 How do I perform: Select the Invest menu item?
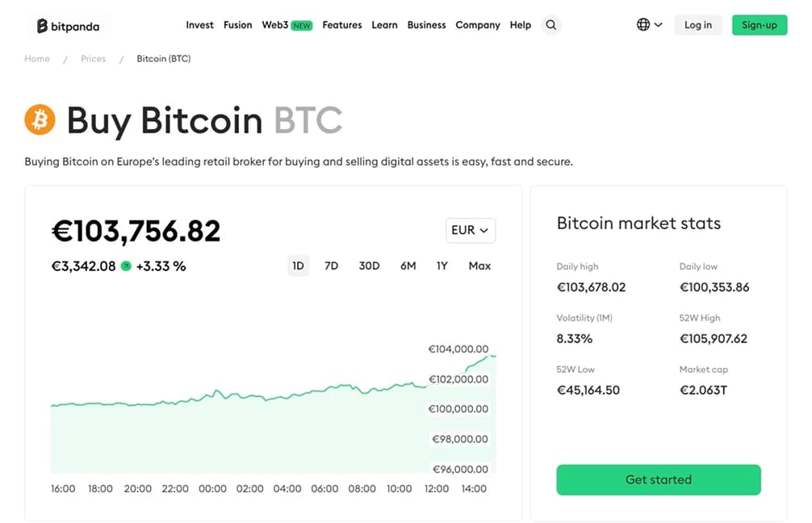pyautogui.click(x=199, y=25)
